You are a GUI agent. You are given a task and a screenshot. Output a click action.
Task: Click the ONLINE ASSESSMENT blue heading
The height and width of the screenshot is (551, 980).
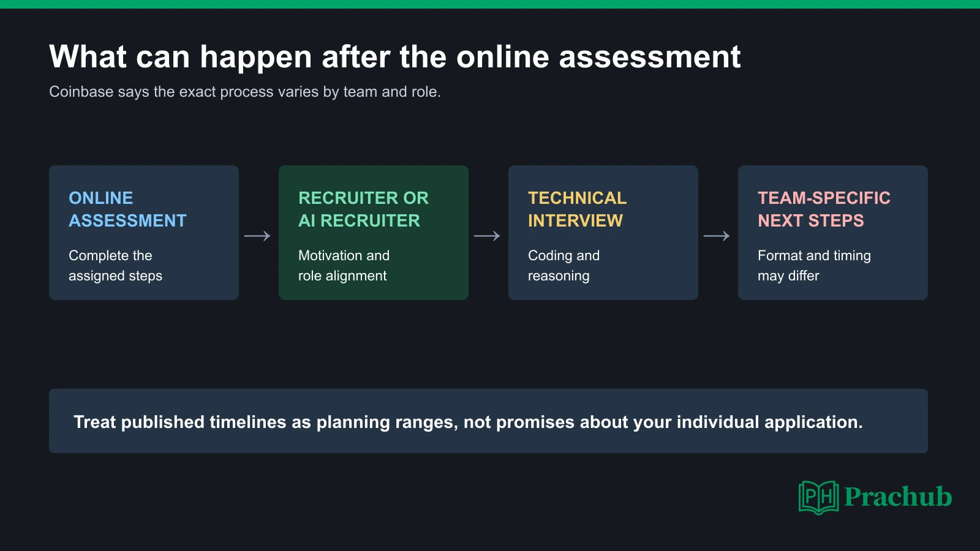pos(127,209)
